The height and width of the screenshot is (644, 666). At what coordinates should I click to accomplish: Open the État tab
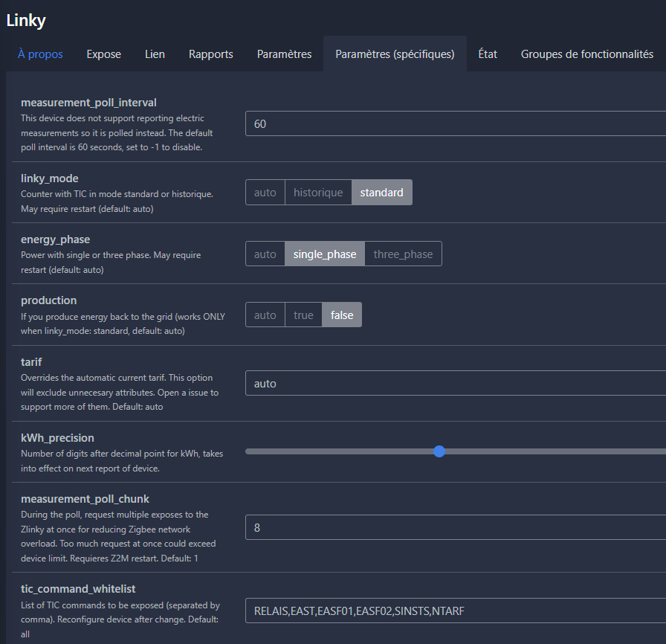tap(488, 54)
